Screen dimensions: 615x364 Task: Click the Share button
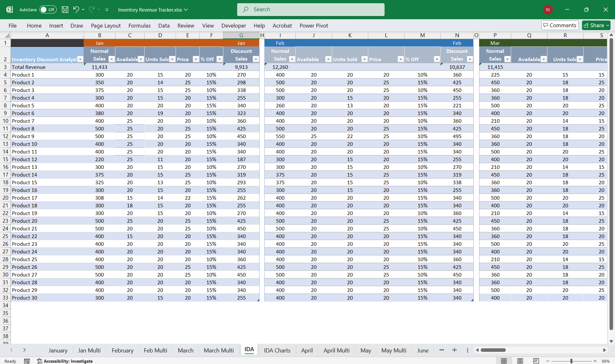coord(596,25)
